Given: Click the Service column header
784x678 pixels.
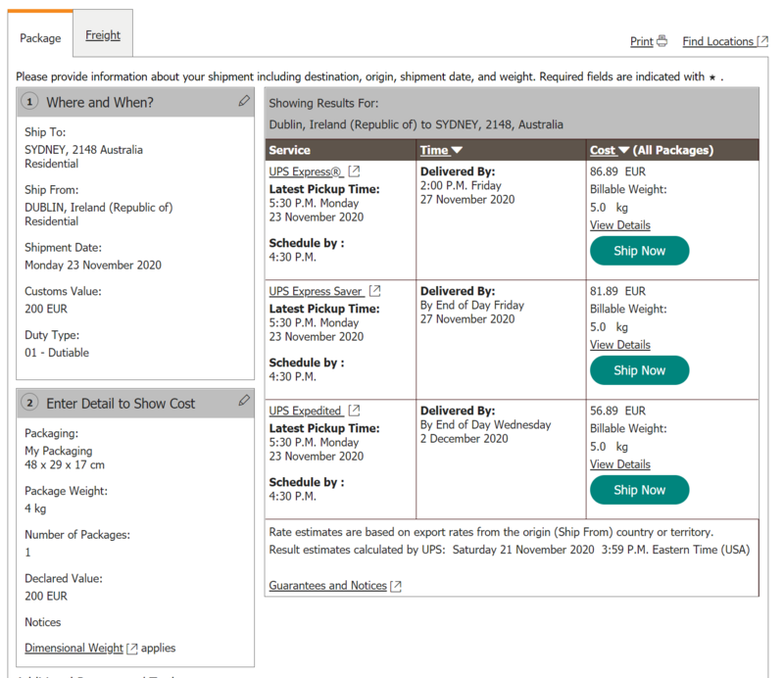Looking at the screenshot, I should [x=289, y=150].
